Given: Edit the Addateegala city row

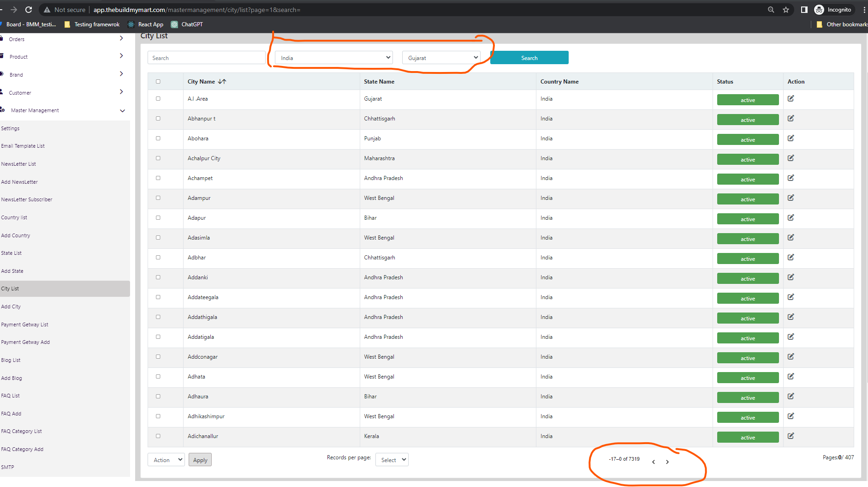Looking at the screenshot, I should point(791,297).
